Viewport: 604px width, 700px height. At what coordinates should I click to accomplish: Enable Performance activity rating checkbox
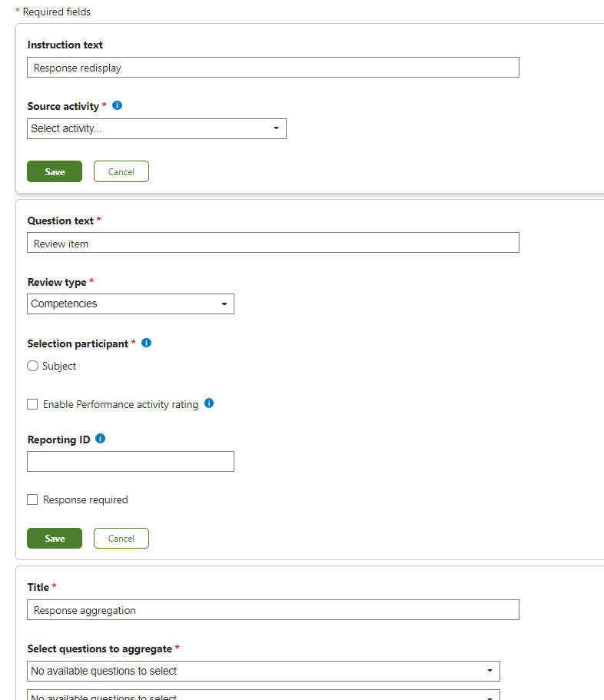click(x=32, y=404)
